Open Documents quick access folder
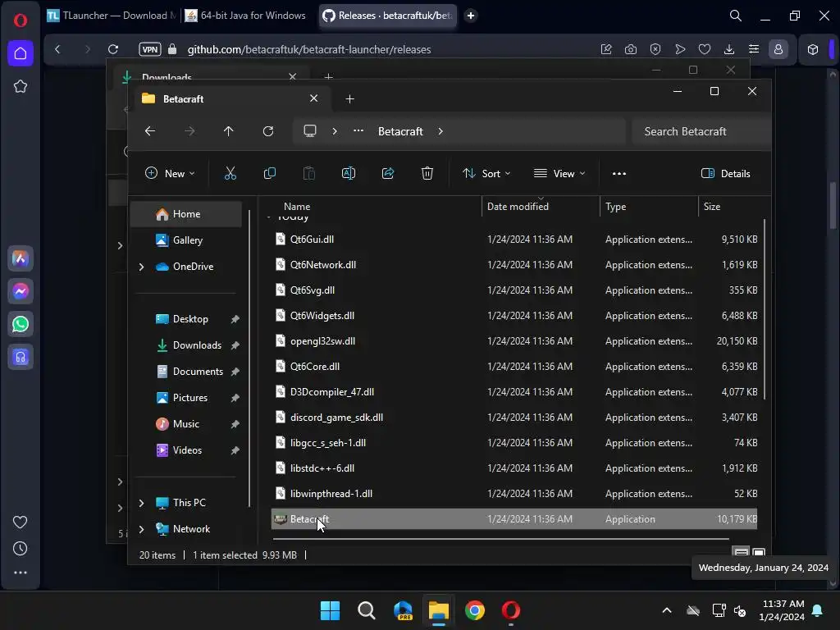The image size is (840, 630). [186, 372]
